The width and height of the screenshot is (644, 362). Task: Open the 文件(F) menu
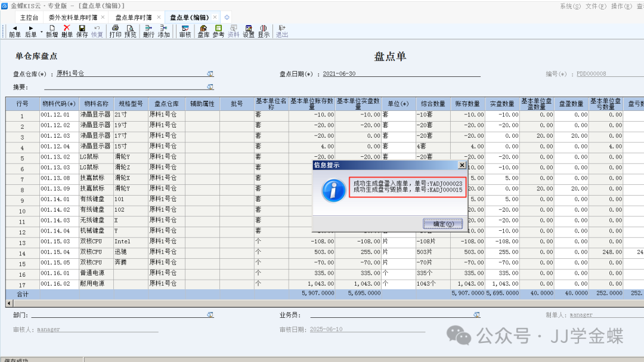596,5
